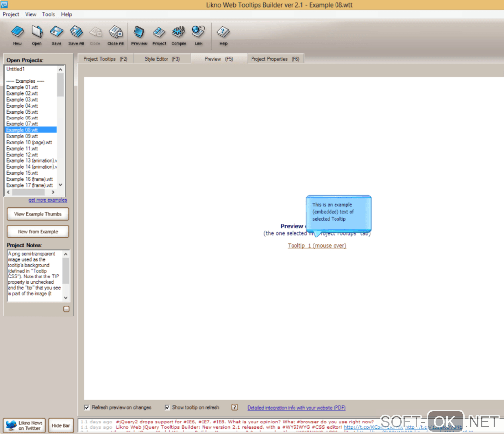Open the Help menu
The width and height of the screenshot is (504, 434).
66,14
